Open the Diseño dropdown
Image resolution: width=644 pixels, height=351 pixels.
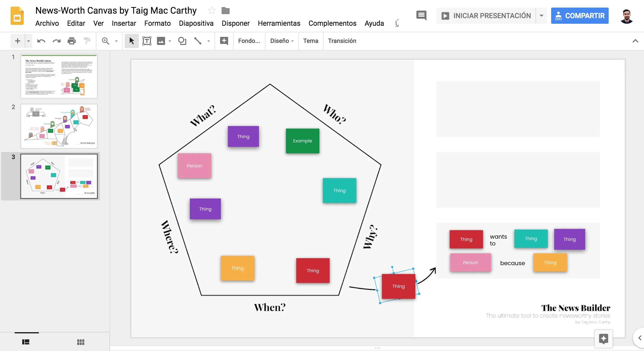pos(281,41)
